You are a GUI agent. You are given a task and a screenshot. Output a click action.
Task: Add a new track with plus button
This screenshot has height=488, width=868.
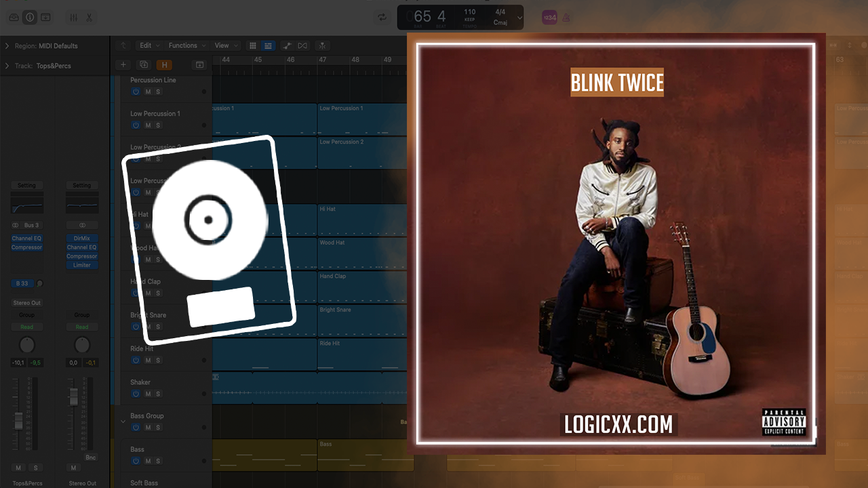pyautogui.click(x=123, y=65)
